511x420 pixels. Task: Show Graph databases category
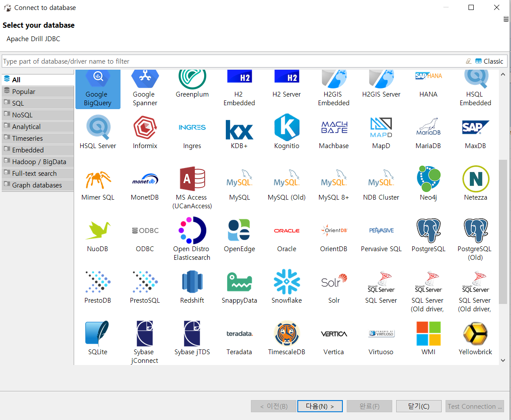pyautogui.click(x=38, y=185)
